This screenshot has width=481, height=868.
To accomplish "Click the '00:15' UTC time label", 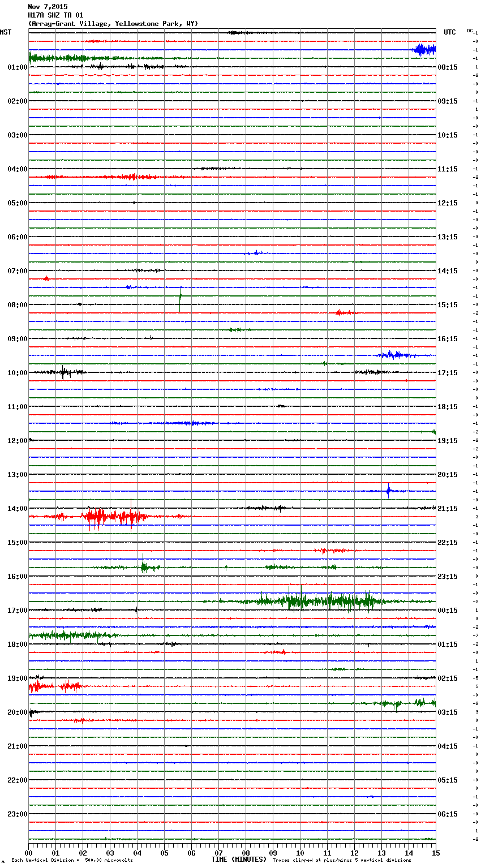I will tap(448, 611).
